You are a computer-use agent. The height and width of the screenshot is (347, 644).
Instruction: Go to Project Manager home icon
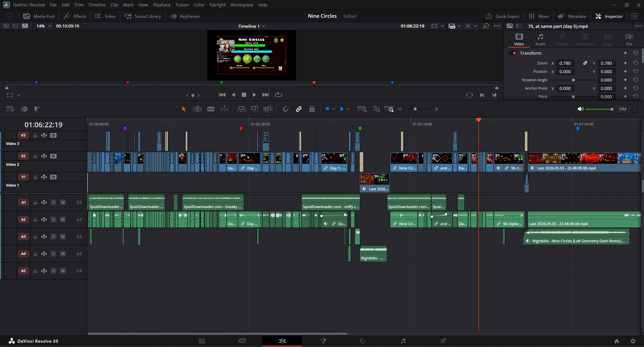tap(617, 341)
